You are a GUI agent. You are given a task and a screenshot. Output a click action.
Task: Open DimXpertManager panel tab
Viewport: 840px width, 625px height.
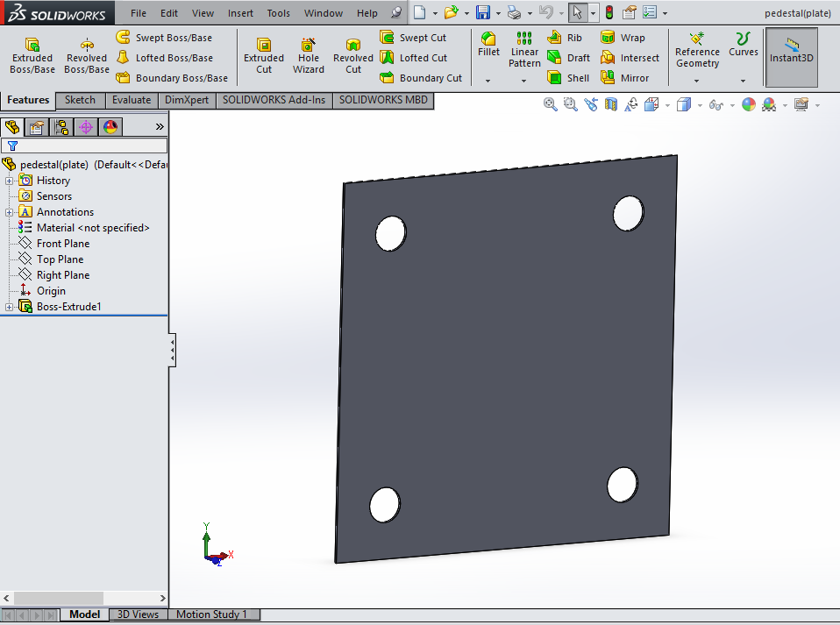pos(86,127)
